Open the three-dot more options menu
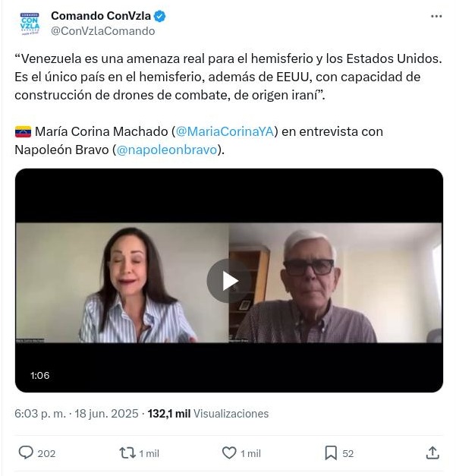Image resolution: width=456 pixels, height=476 pixels. [x=436, y=17]
